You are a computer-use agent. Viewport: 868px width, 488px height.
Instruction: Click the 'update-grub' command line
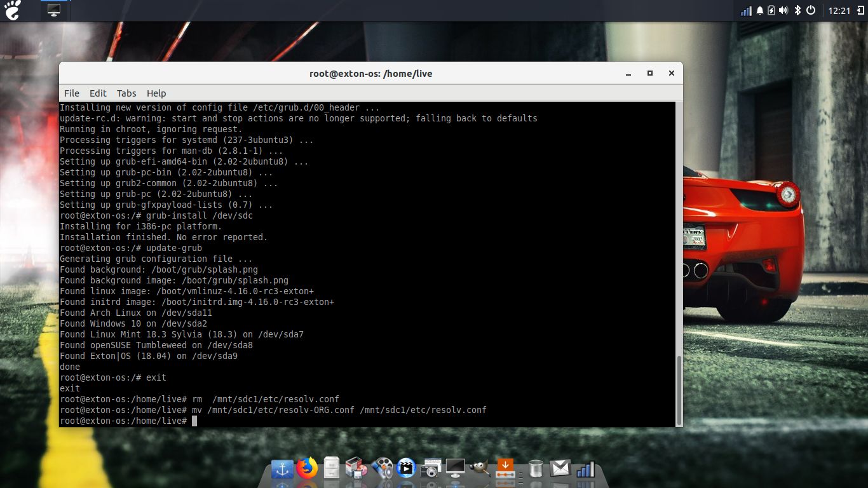pos(131,248)
